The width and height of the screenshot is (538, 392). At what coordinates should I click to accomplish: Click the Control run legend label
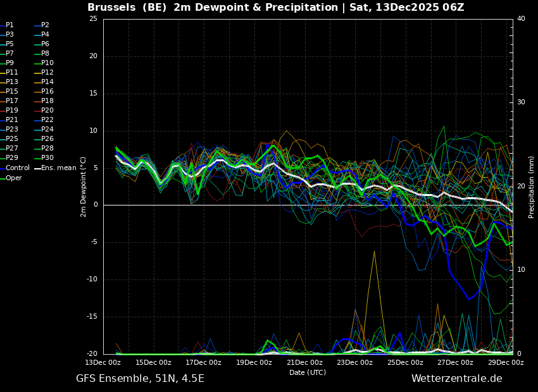pyautogui.click(x=18, y=168)
